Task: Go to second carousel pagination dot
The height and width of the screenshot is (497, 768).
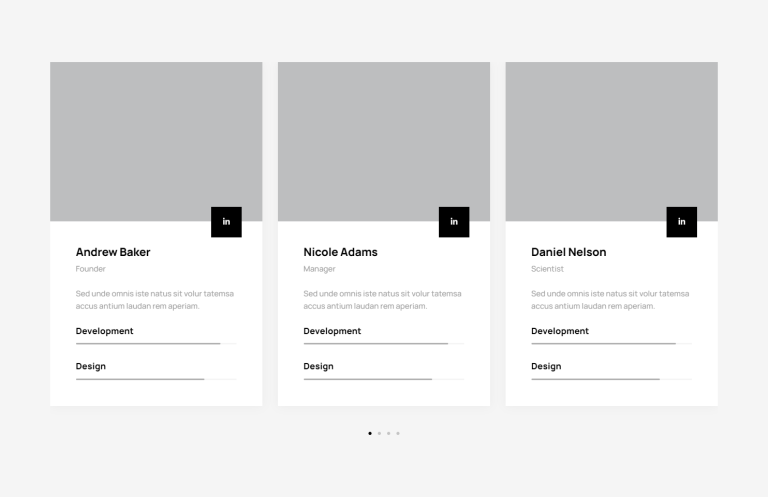Action: pyautogui.click(x=379, y=433)
